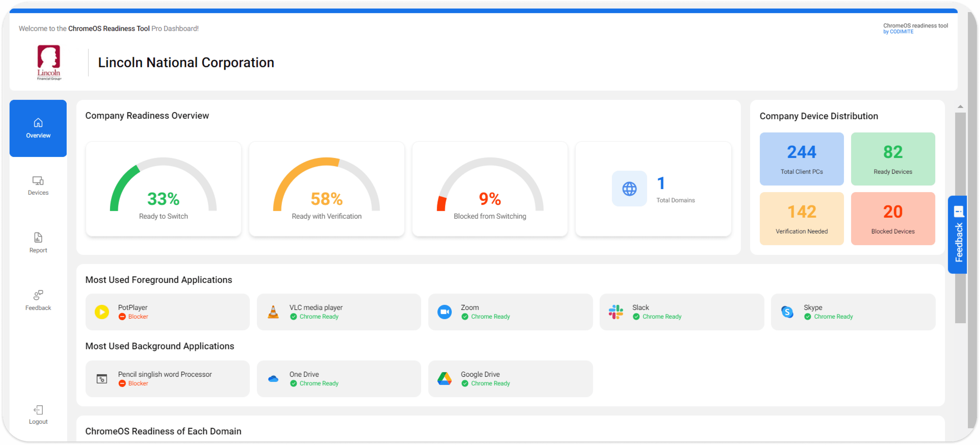Viewport: 980px width, 445px height.
Task: Open the vertical blue Feedback side tab
Action: click(x=958, y=235)
